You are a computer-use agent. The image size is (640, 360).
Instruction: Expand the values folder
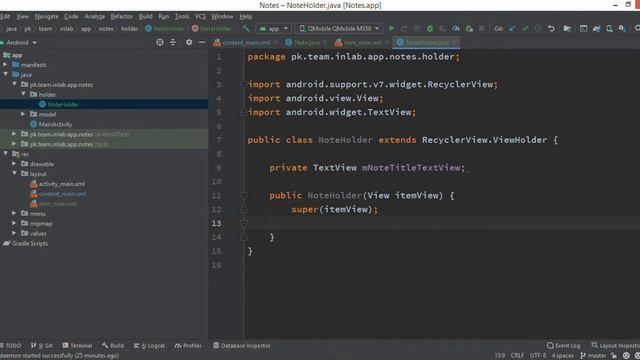point(14,233)
